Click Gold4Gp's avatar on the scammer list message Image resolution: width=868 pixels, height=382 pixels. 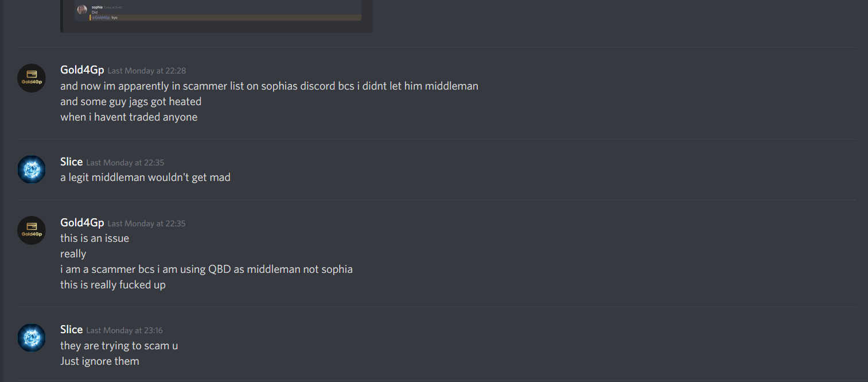[32, 78]
